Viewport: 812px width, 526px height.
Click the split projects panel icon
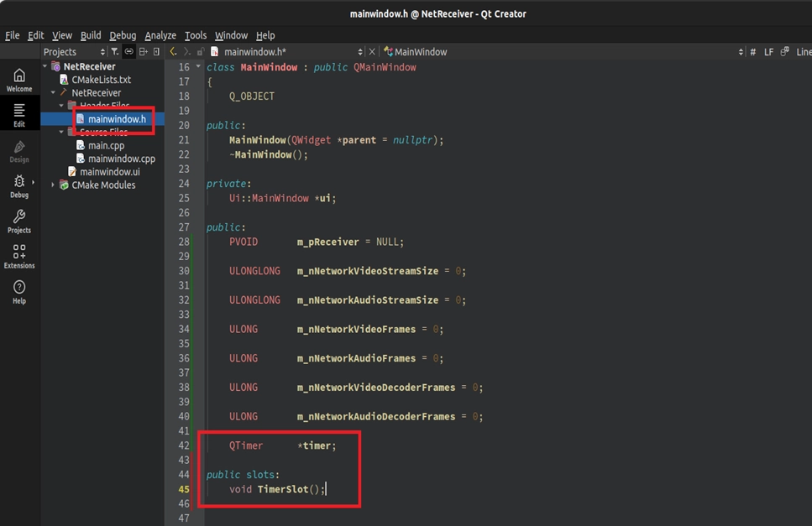pos(144,52)
